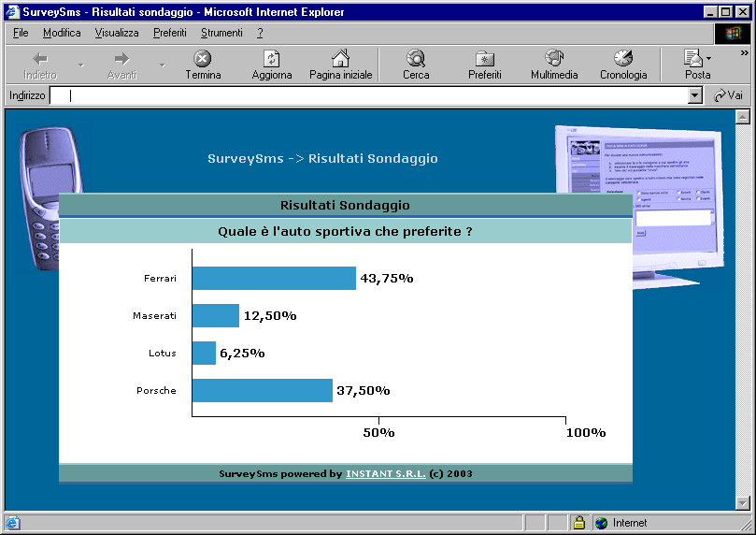Follow the INSTANT S.R.L. link
756x535 pixels.
click(386, 473)
